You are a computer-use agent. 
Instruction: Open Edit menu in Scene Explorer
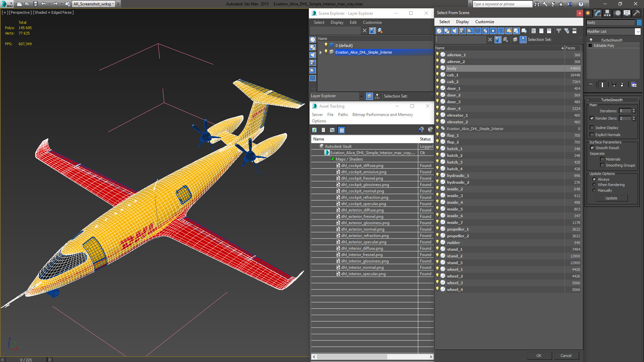353,22
